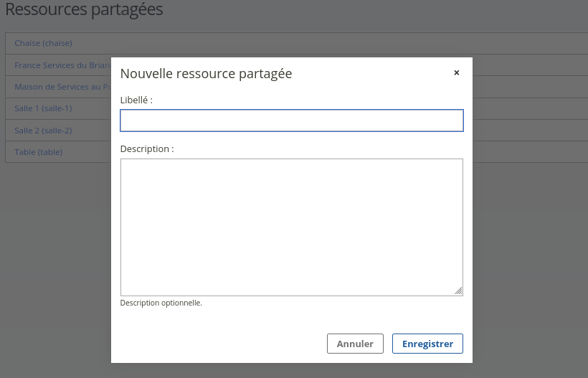Save with the Enregistrer button

pyautogui.click(x=427, y=344)
